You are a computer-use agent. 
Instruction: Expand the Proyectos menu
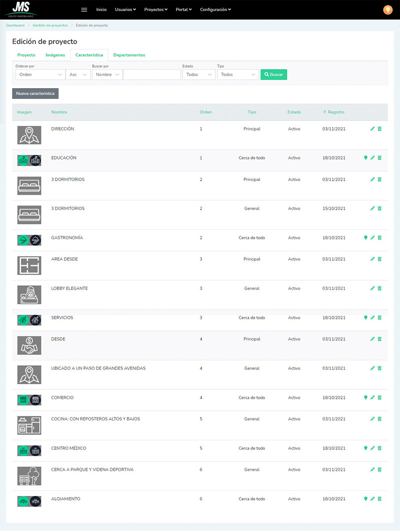pos(155,10)
